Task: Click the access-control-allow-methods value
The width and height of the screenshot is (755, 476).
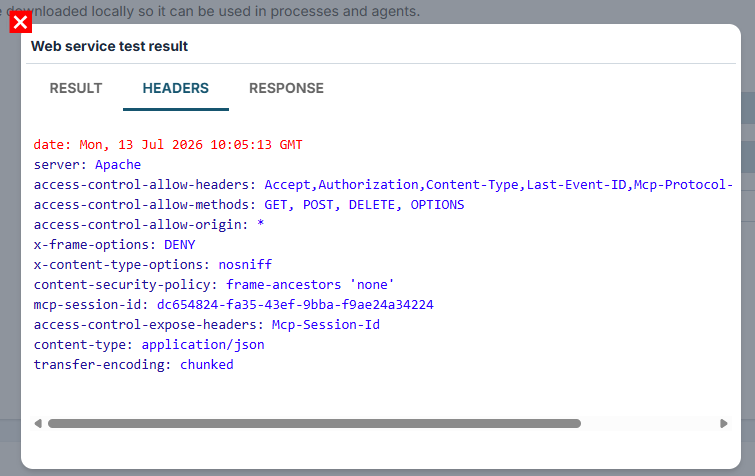Action: tap(364, 205)
